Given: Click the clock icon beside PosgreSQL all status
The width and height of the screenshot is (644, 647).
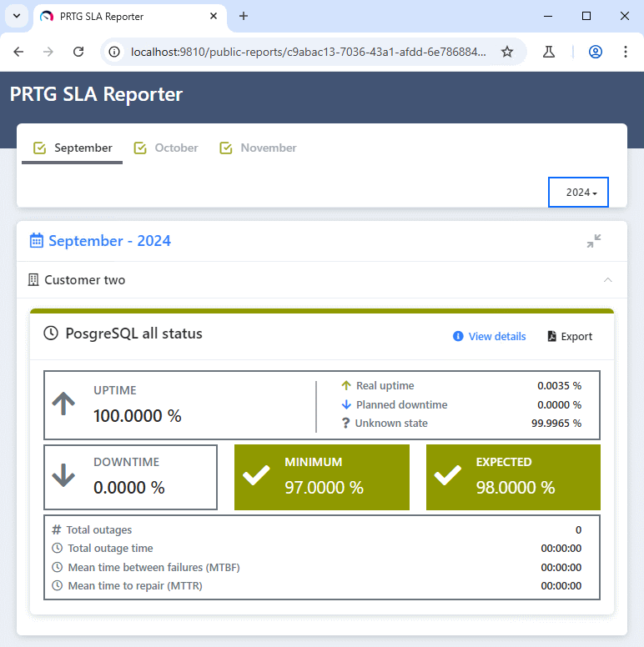Looking at the screenshot, I should [51, 333].
